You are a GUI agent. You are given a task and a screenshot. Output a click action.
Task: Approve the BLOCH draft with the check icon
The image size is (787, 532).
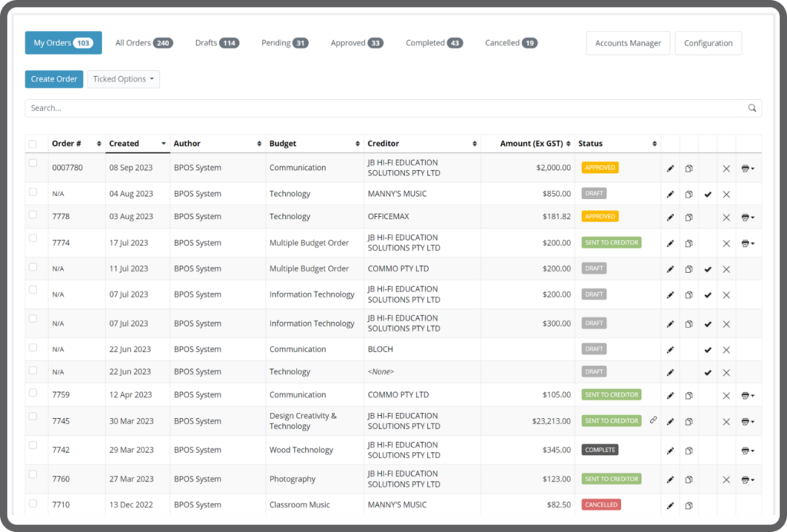coord(708,350)
